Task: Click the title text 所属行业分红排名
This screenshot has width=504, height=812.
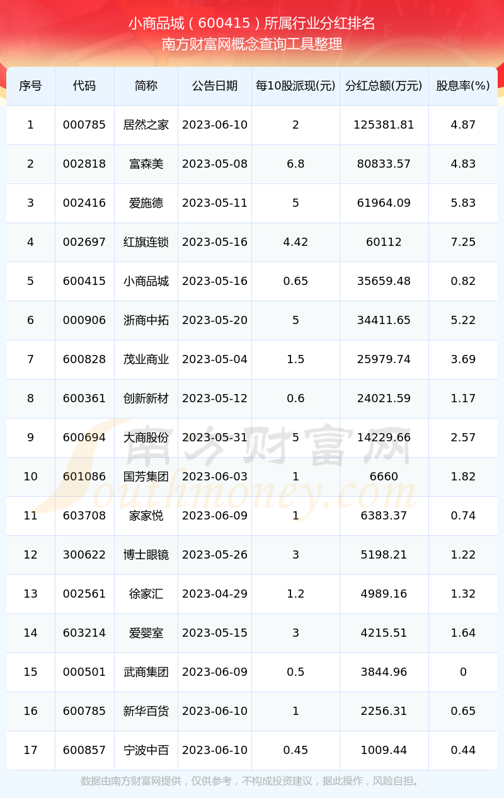Action: (x=319, y=24)
